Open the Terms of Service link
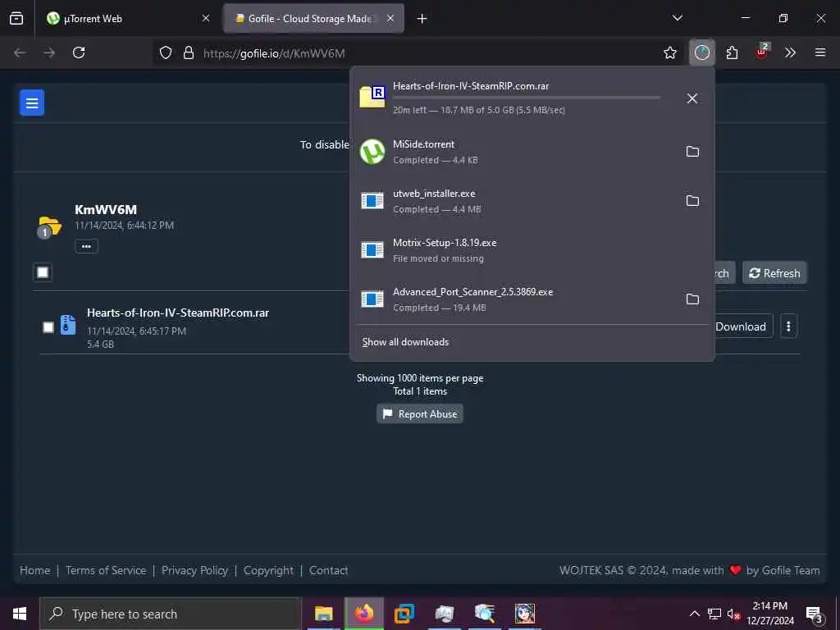Viewport: 840px width, 630px height. click(106, 571)
